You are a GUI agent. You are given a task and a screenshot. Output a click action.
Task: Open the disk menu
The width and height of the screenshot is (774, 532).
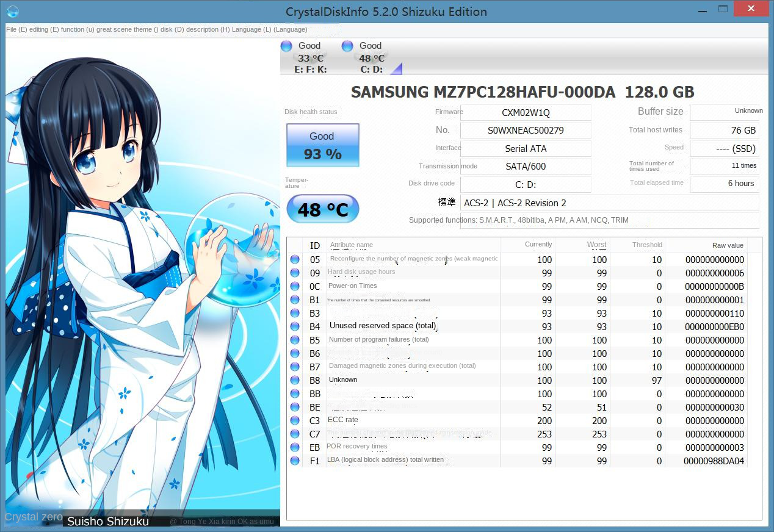(x=172, y=29)
